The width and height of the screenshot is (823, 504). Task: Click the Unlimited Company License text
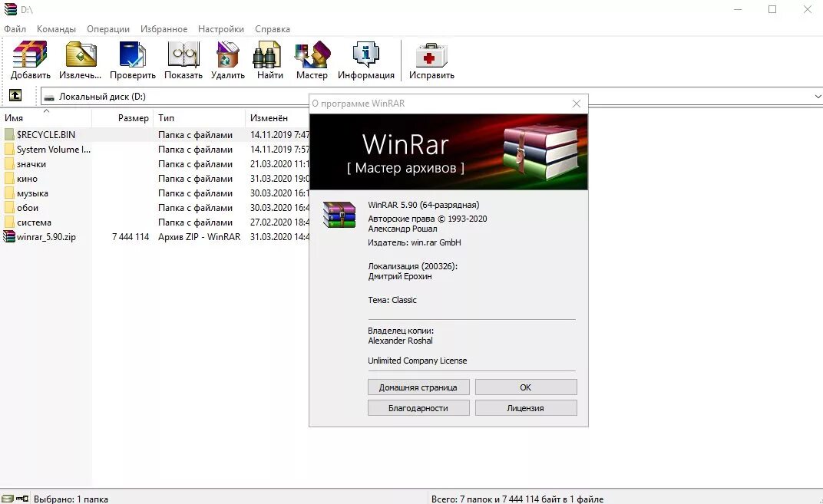coord(418,361)
